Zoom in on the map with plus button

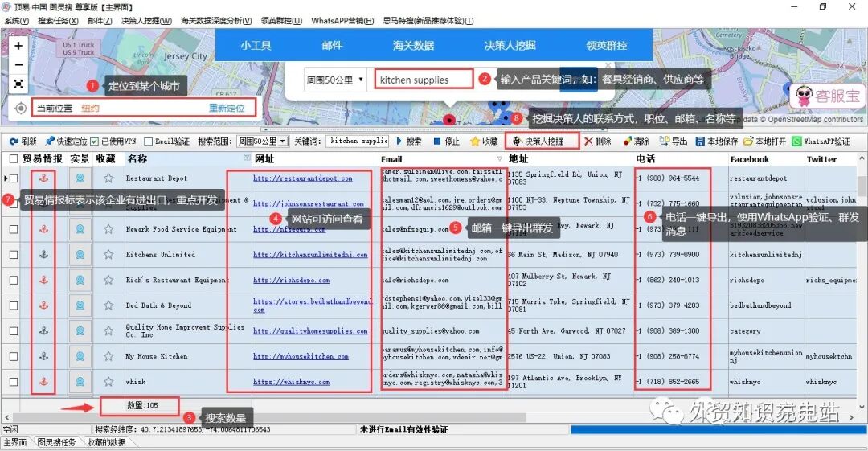(x=18, y=46)
